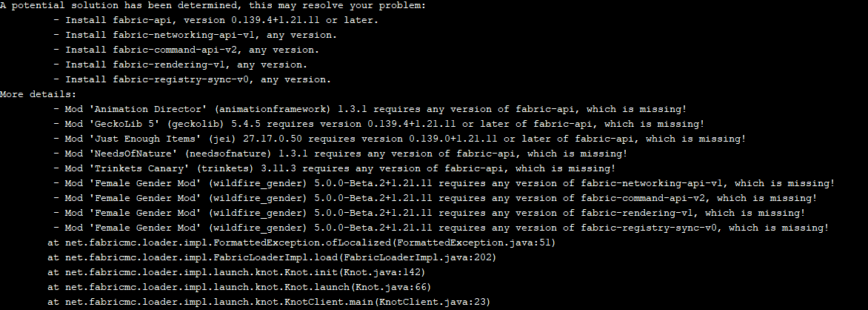This screenshot has width=868, height=310.
Task: Click the 'Trinkets Canary' mod error line
Action: click(x=335, y=168)
